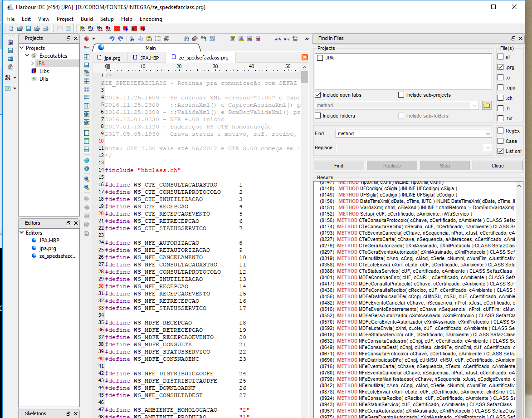532x418 pixels.
Task: Collapse the Executables tree node
Action: point(27,56)
